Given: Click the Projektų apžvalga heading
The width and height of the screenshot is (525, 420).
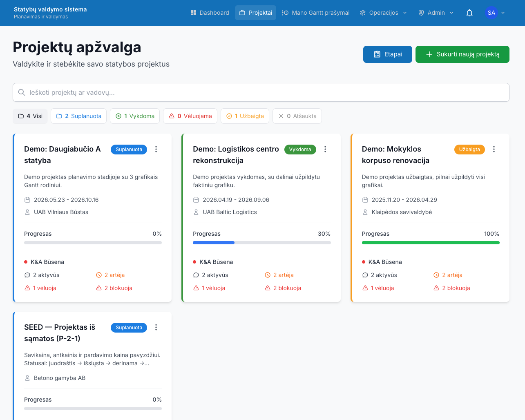Looking at the screenshot, I should coord(77,47).
